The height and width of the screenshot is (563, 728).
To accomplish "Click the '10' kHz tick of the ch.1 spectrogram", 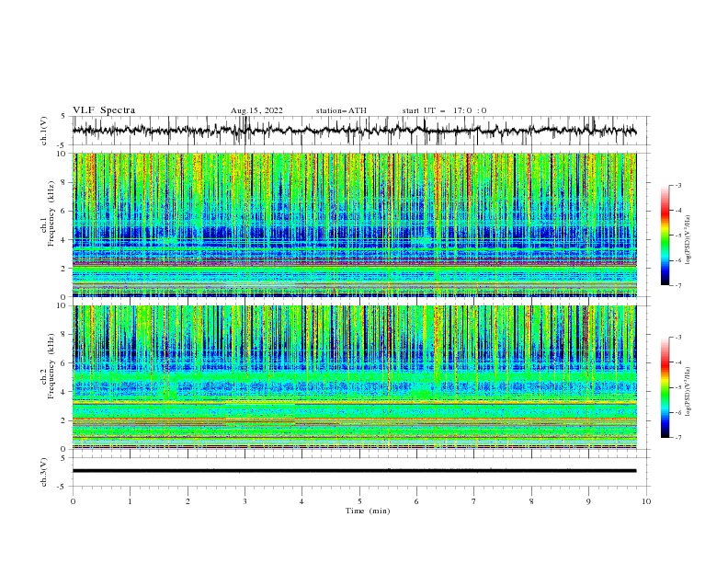I will [x=63, y=154].
